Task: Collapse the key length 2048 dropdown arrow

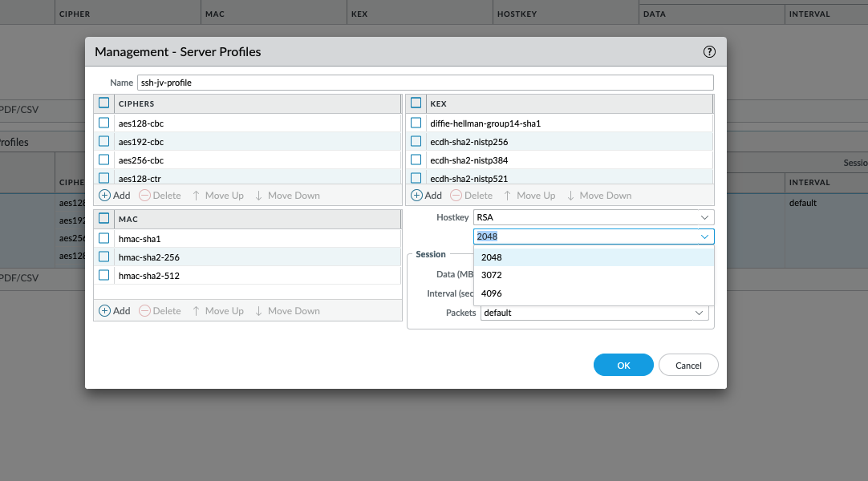Action: pyautogui.click(x=704, y=236)
